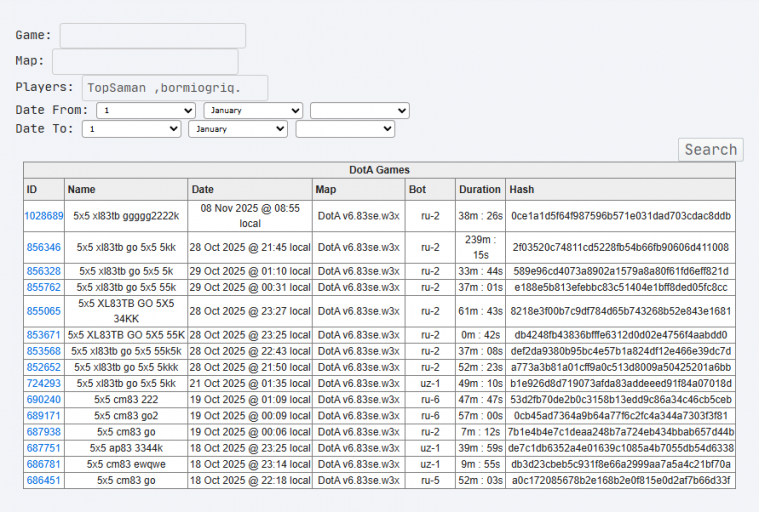This screenshot has width=759, height=512.
Task: Click hash starting with 'a0c17208'
Action: coord(621,481)
